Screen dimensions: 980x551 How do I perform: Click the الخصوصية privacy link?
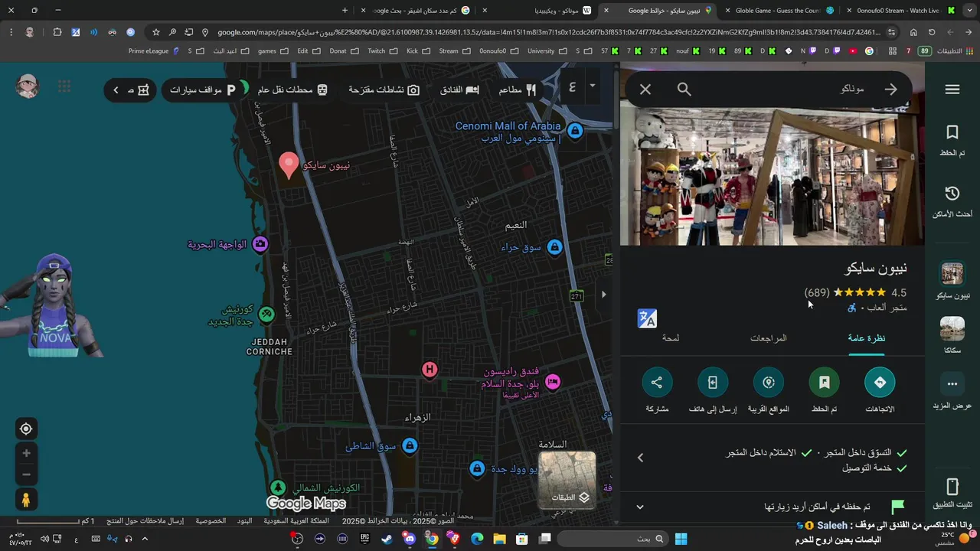pos(211,521)
